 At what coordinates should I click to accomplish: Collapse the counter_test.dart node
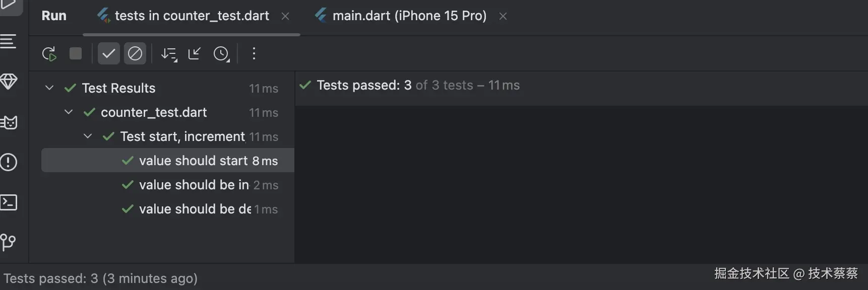pos(69,112)
